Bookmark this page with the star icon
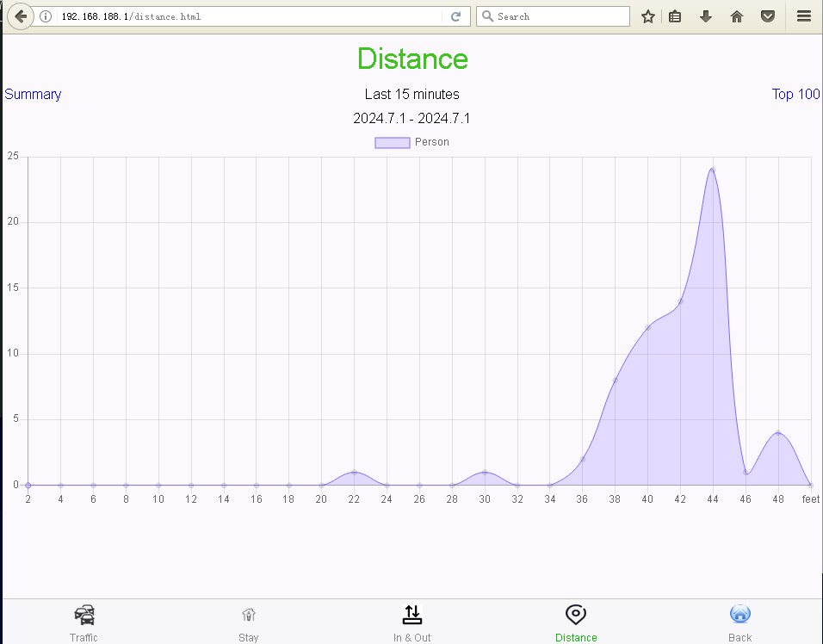Viewport: 823px width, 644px height. [648, 16]
